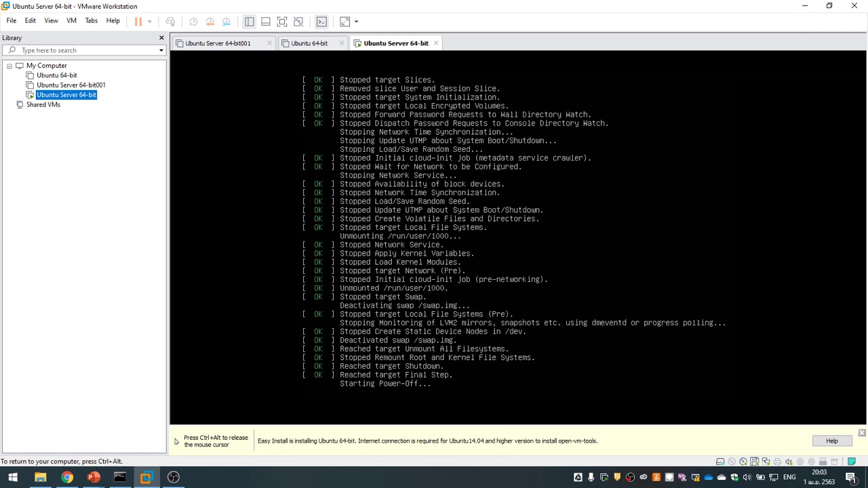Click the library search field
Viewport: 868px width, 488px height.
[x=85, y=50]
